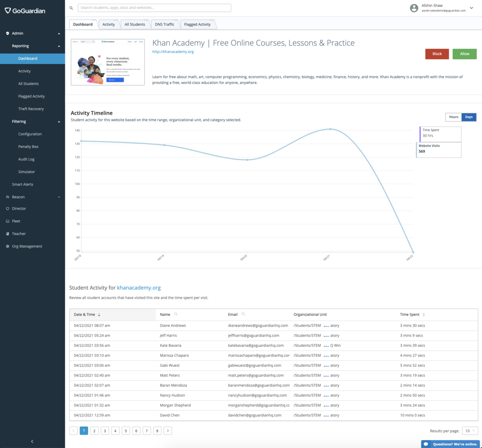Go to page 8 of results
This screenshot has height=448, width=482.
(x=157, y=431)
